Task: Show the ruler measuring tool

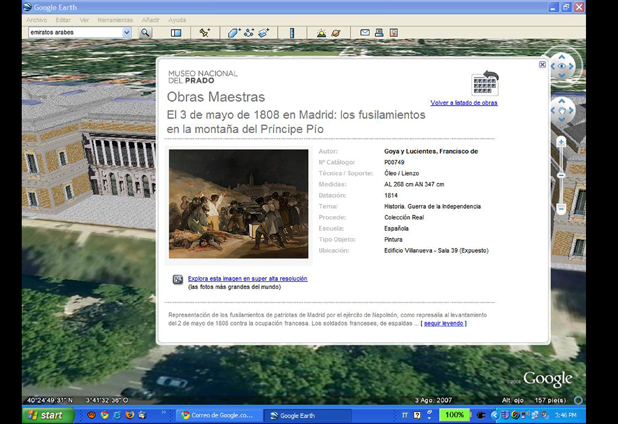Action: (x=292, y=33)
